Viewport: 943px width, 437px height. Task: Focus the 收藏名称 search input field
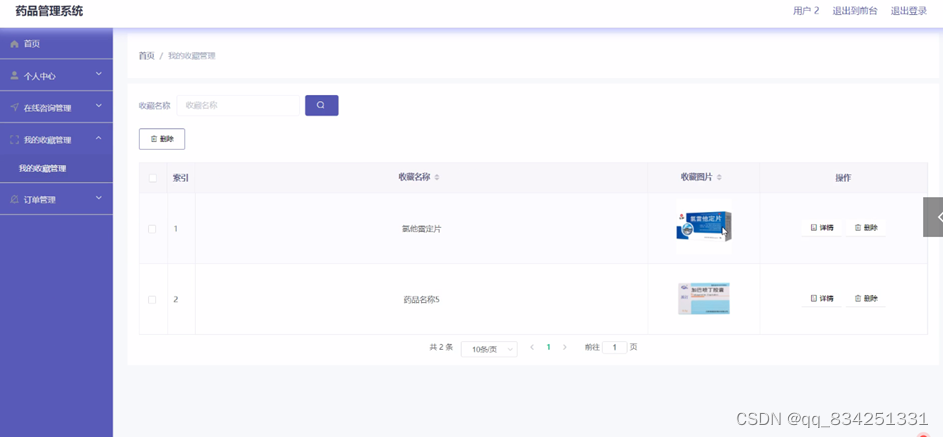coord(238,105)
